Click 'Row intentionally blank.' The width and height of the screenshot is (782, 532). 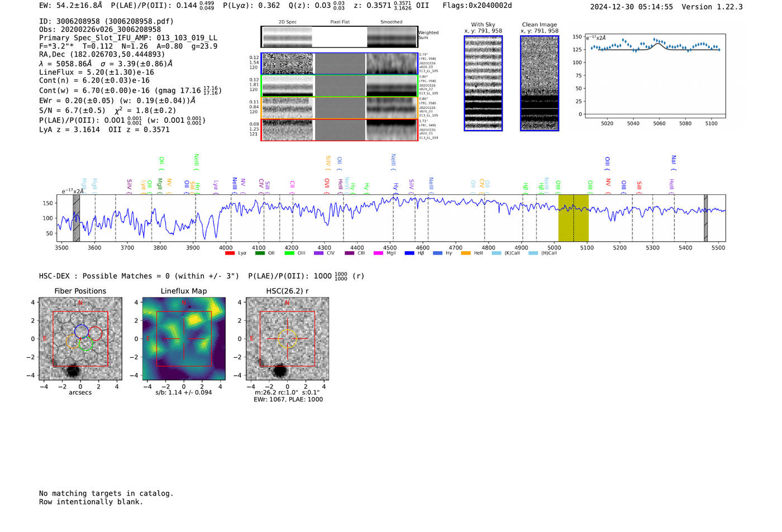point(91,502)
